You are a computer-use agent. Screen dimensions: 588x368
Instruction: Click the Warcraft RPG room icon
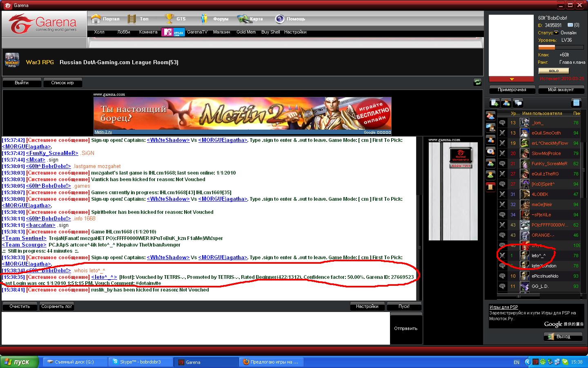coord(12,60)
